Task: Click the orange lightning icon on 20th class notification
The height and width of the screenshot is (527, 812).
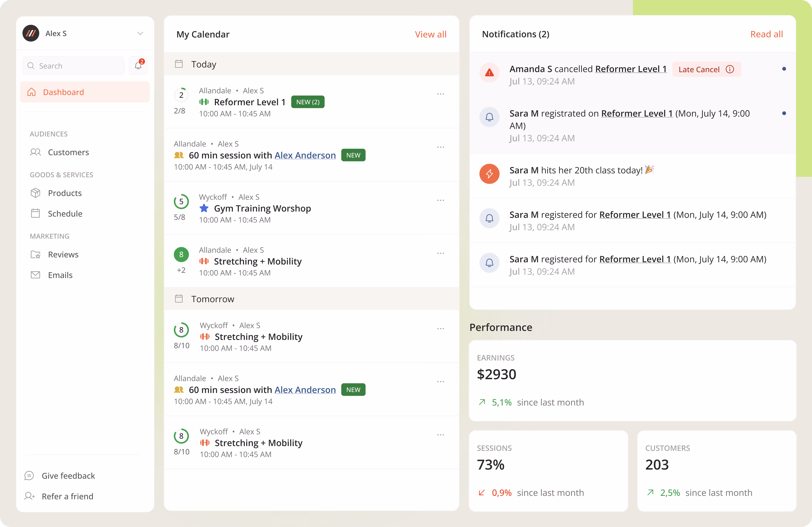Action: pos(489,174)
